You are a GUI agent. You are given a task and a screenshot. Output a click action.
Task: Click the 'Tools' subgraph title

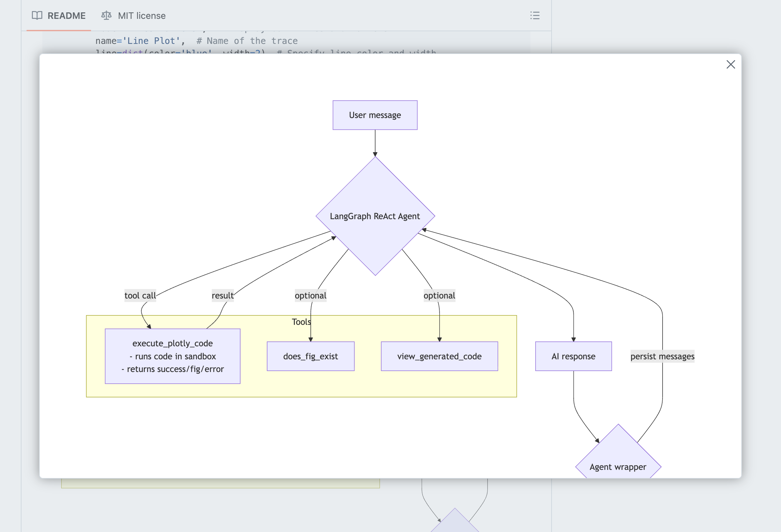click(301, 322)
